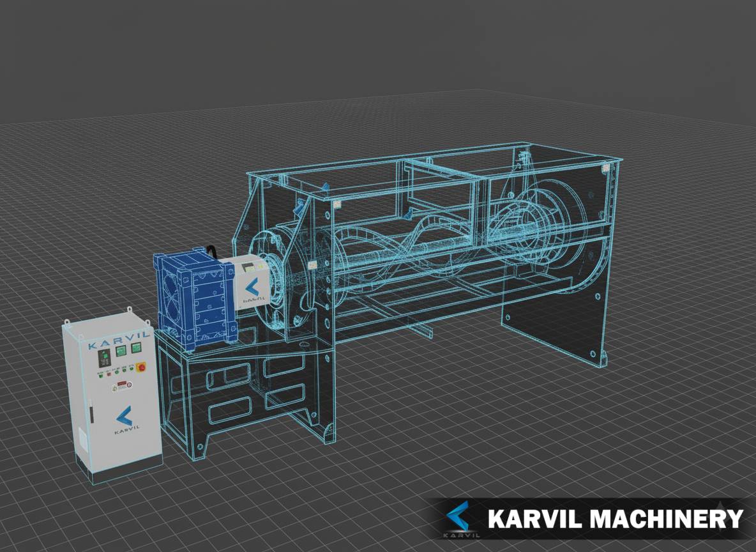Toggle the red fault indicator light
This screenshot has height=552, width=756.
[x=109, y=374]
